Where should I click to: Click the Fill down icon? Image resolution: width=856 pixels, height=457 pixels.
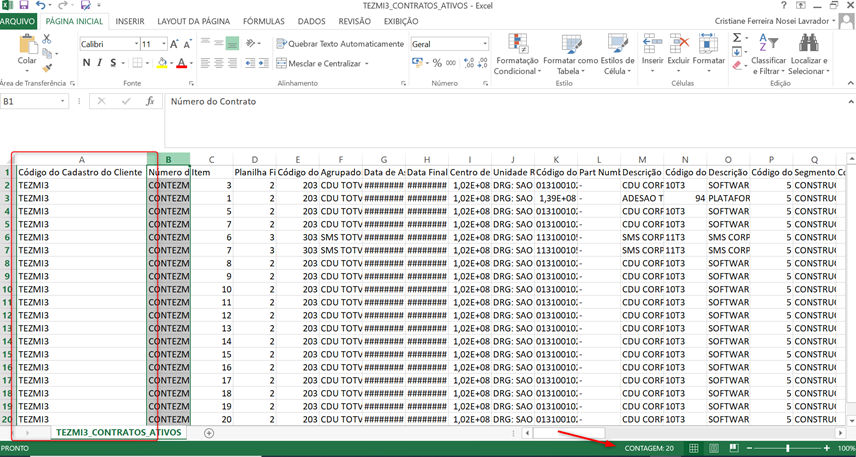tap(736, 52)
